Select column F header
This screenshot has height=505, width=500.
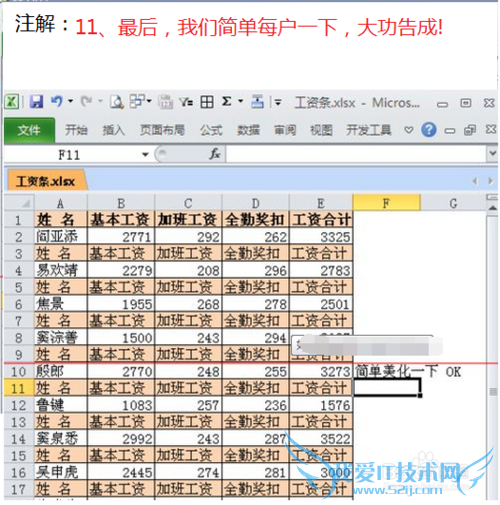[x=386, y=203]
